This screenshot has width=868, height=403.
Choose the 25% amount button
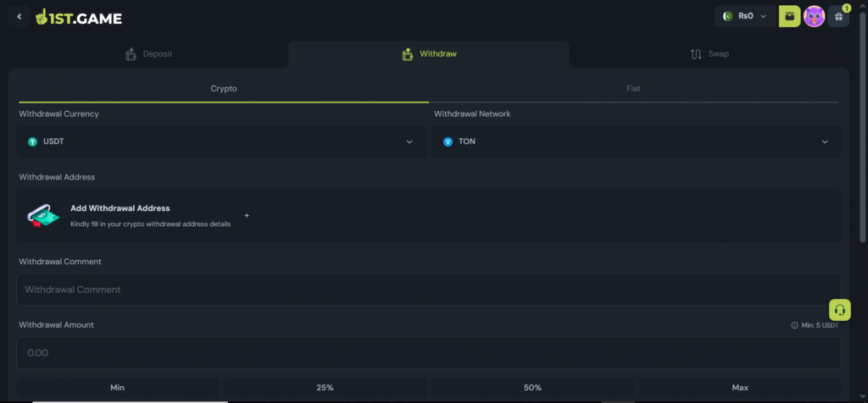coord(325,388)
